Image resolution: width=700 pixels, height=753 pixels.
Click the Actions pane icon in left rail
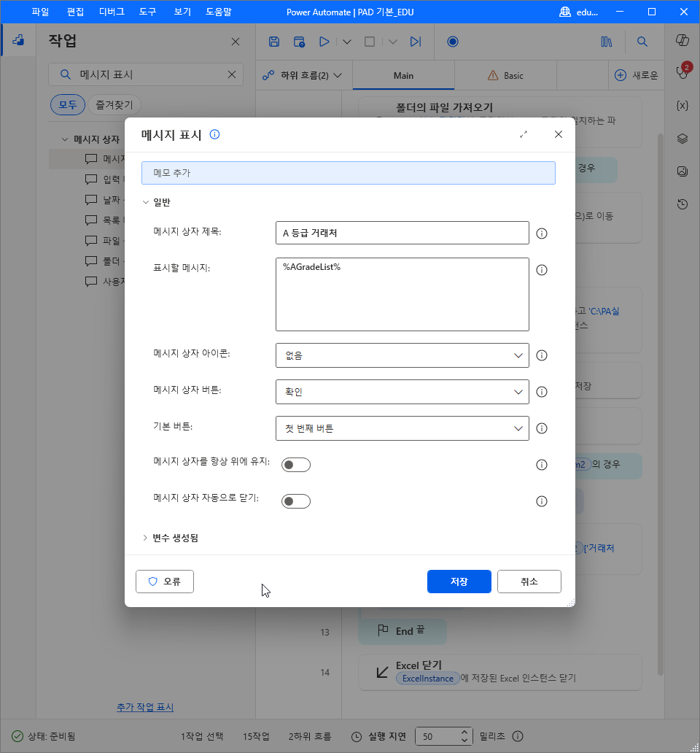18,40
